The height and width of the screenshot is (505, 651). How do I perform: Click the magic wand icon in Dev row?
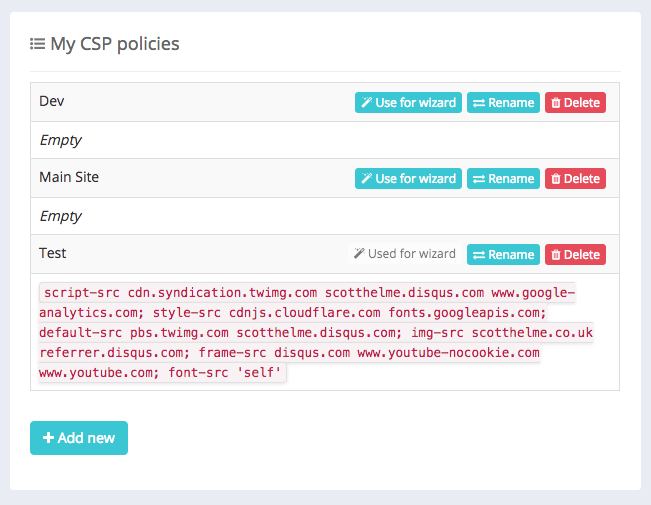[367, 103]
